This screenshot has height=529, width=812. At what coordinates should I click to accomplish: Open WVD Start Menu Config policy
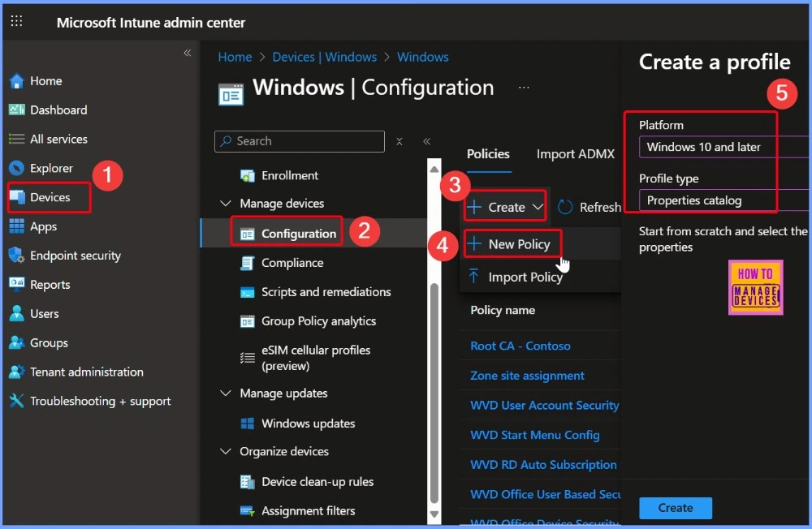[535, 435]
